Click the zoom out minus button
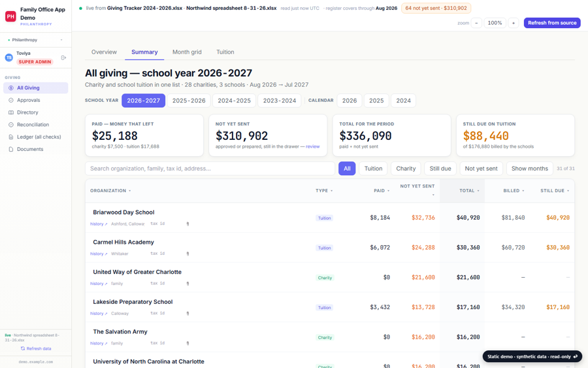Screen dimensions: 588x368 [476, 23]
